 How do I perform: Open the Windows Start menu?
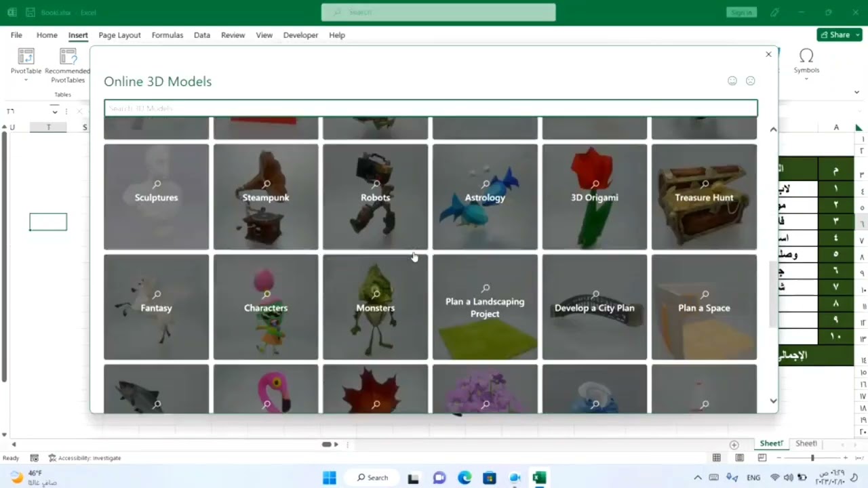coord(330,478)
